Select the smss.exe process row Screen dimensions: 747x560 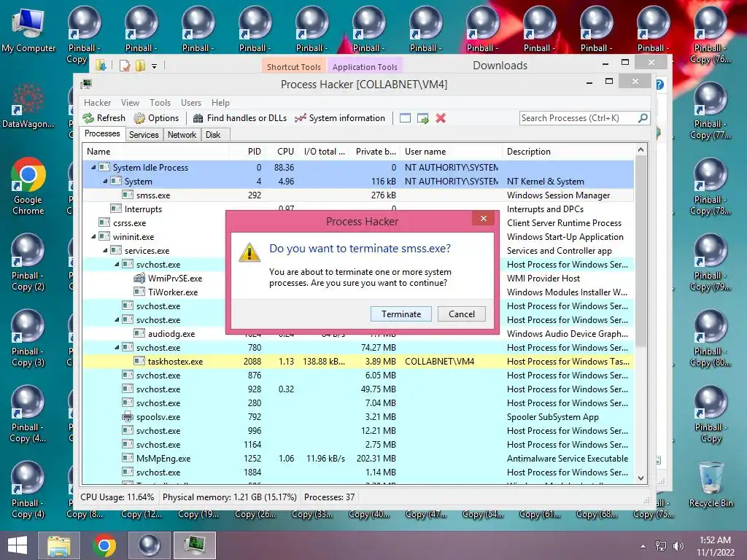(357, 195)
